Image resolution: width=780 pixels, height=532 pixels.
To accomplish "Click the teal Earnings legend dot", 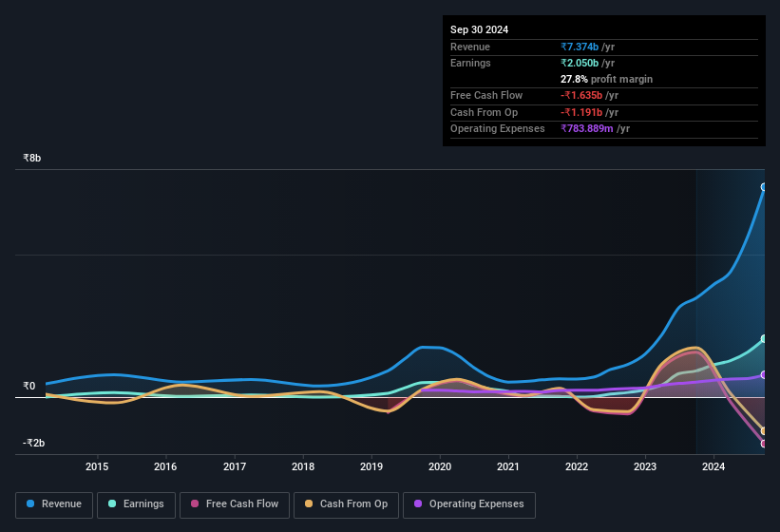I will pyautogui.click(x=112, y=503).
